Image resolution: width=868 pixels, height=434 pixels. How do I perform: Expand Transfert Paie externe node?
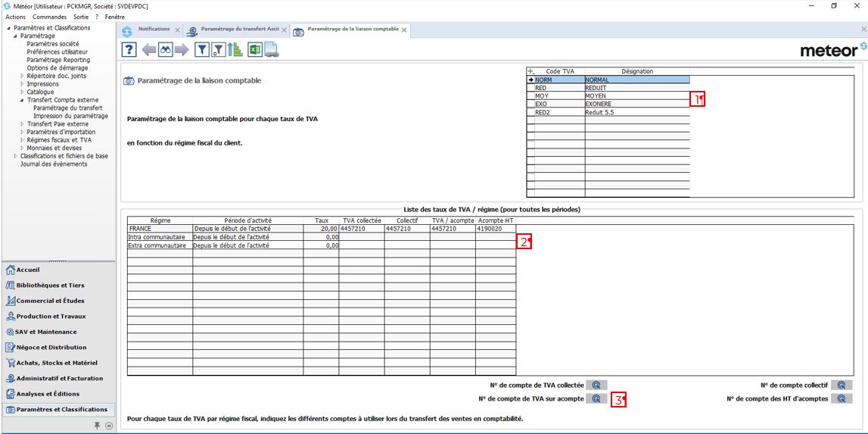(22, 124)
